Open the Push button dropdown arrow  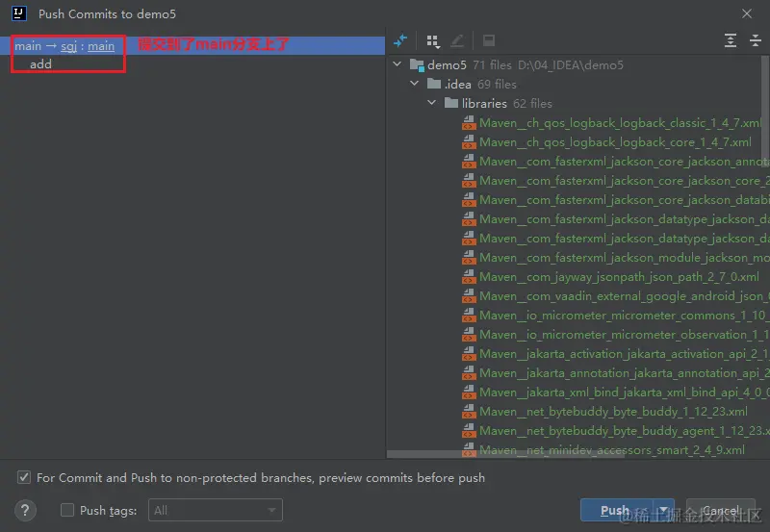coord(664,511)
